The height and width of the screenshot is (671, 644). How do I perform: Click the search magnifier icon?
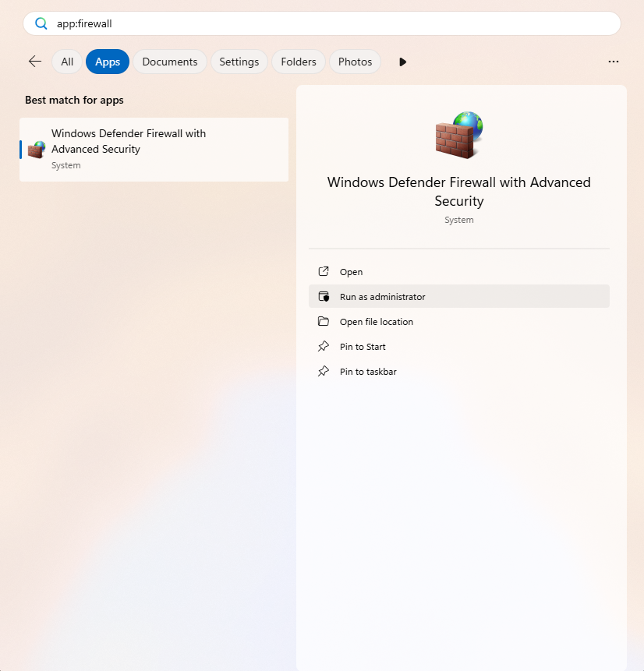coord(41,23)
